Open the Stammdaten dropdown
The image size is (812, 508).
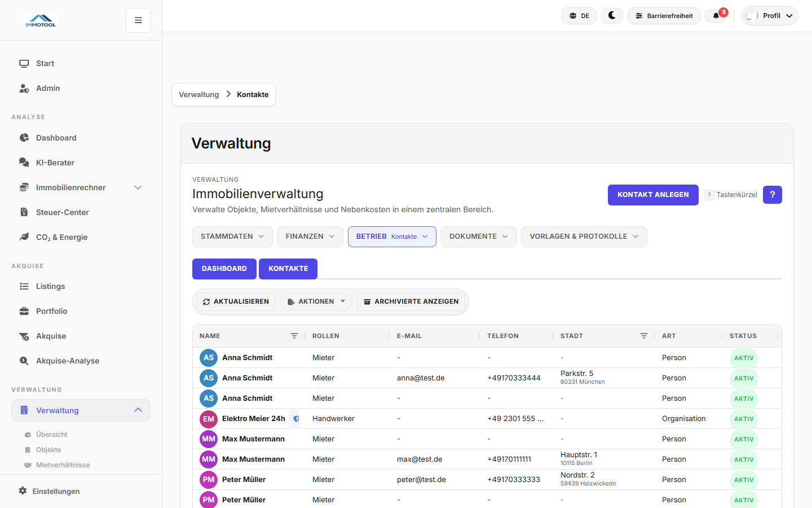click(x=232, y=237)
